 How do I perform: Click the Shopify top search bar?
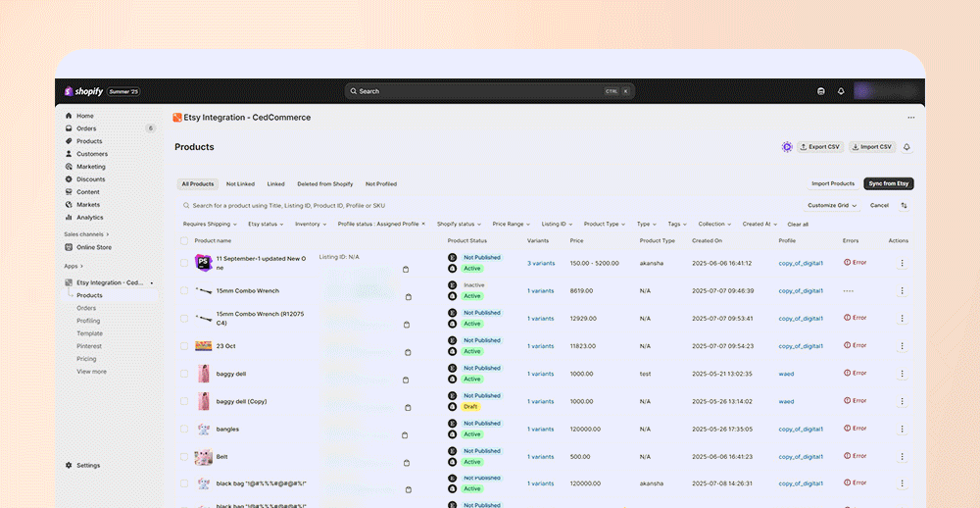click(490, 91)
